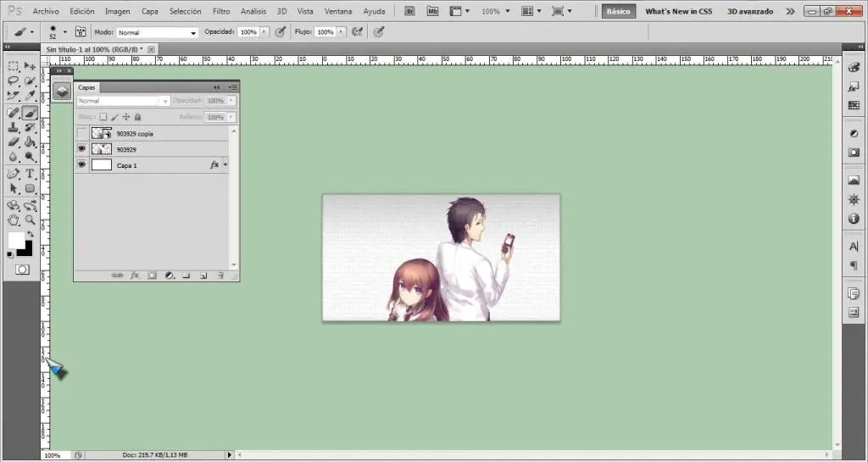Toggle lock transparent pixels in Capas

103,117
